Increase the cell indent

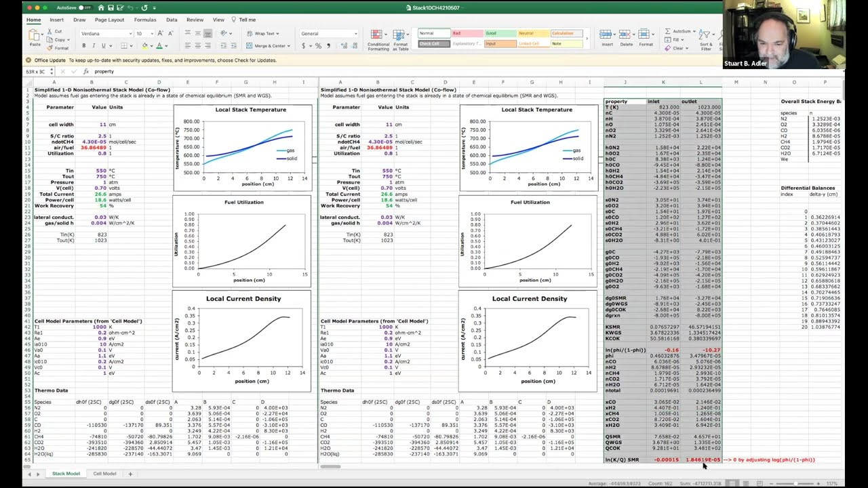click(233, 46)
